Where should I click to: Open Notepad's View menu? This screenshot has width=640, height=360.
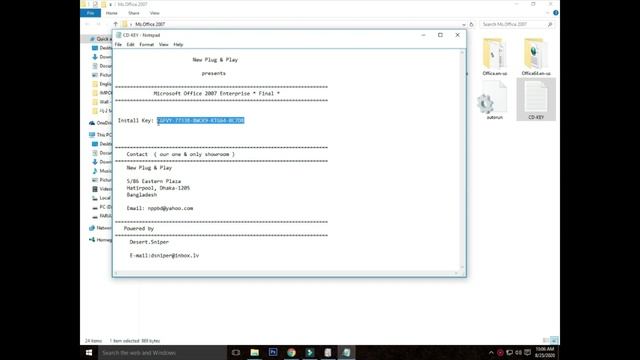[x=163, y=44]
